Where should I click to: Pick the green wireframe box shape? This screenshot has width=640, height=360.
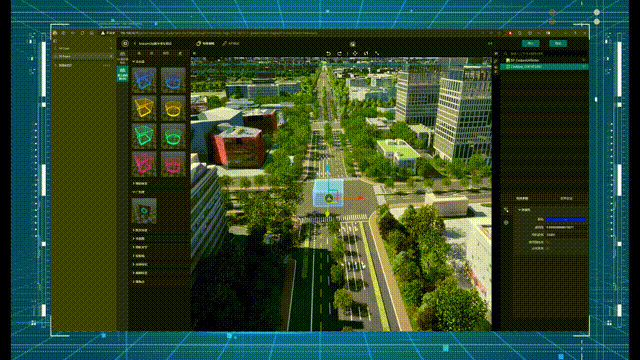pyautogui.click(x=144, y=136)
